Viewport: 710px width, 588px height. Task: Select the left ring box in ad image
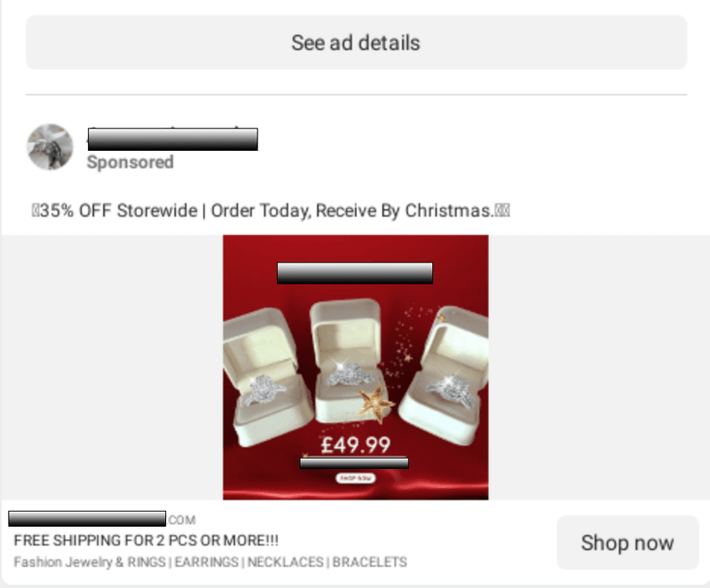[266, 377]
